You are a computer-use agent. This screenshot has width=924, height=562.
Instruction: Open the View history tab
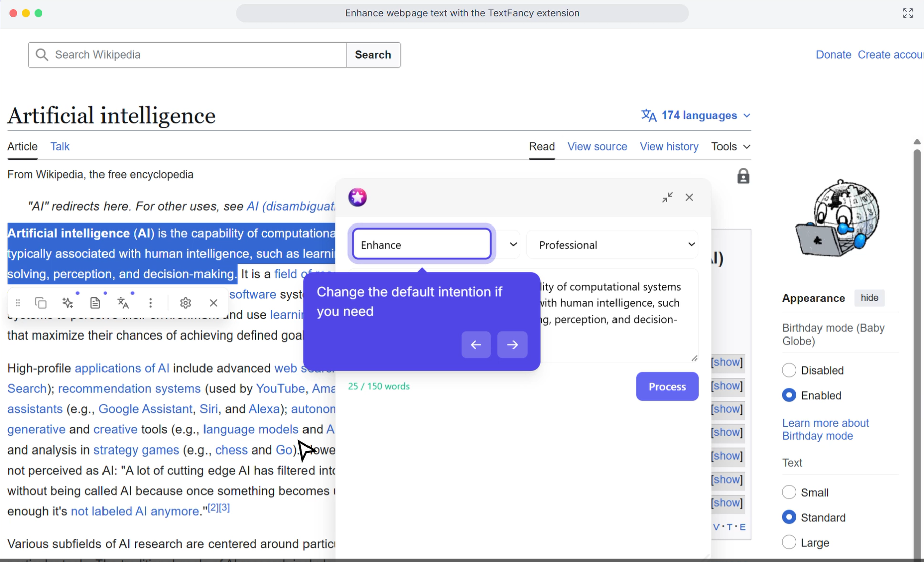coord(669,146)
